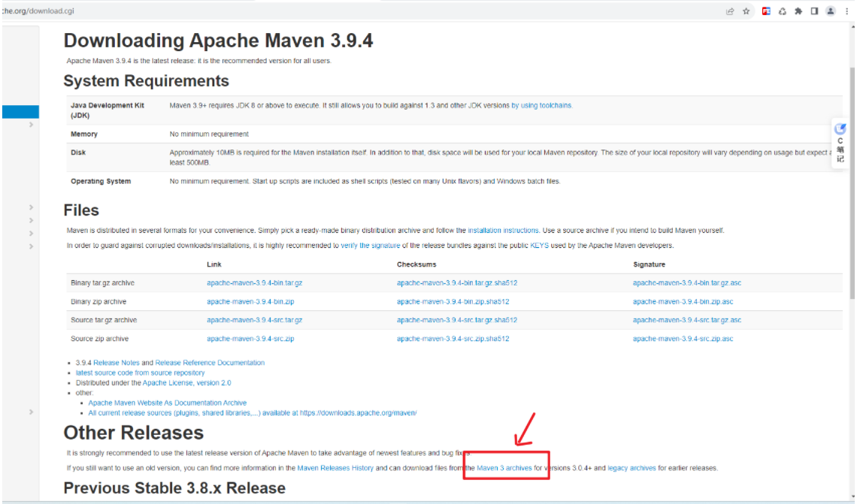Open apache-maven-3.9.4-src.zip.sha512 checksum

tap(453, 339)
